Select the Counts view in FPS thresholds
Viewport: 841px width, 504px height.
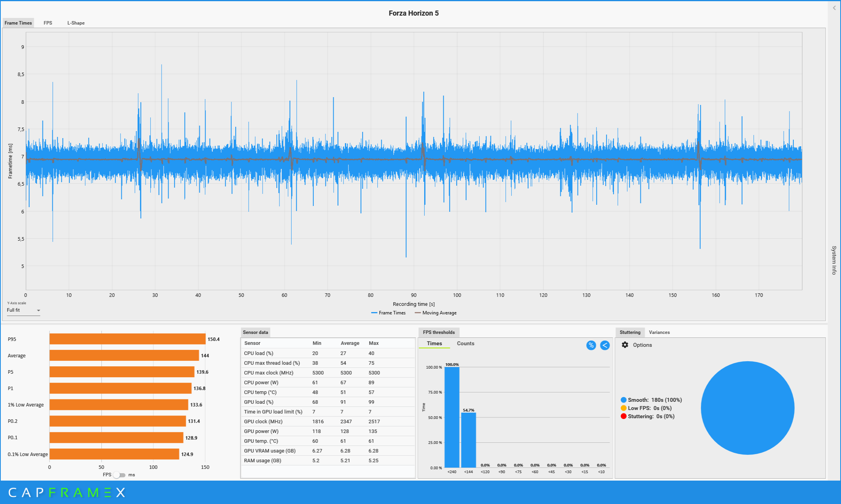(x=465, y=343)
